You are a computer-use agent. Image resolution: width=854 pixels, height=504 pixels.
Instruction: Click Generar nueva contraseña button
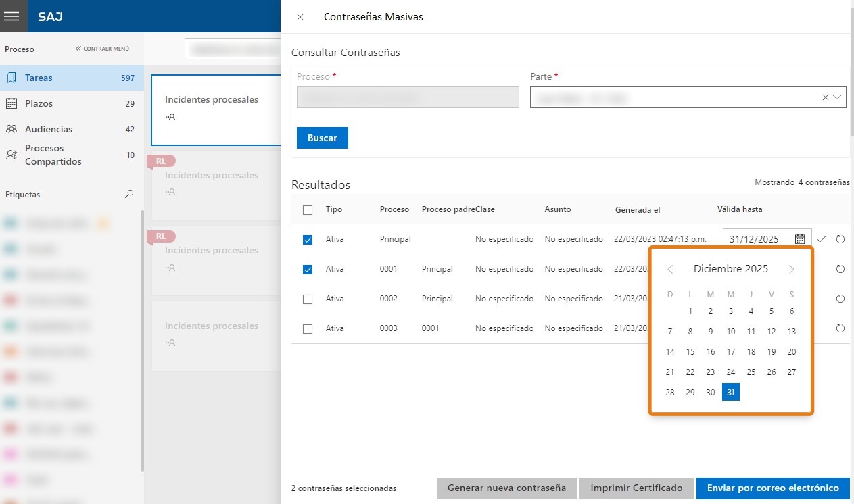point(506,488)
